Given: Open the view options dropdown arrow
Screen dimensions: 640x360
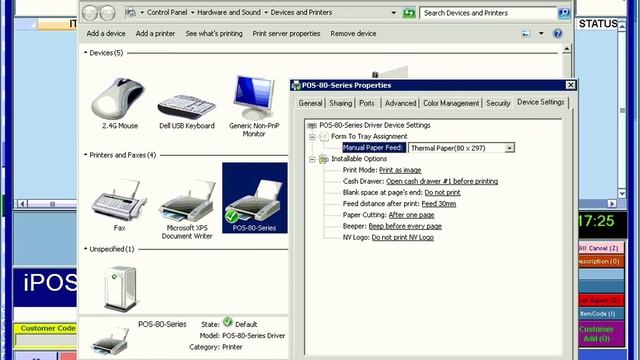Looking at the screenshot, I should (x=541, y=33).
